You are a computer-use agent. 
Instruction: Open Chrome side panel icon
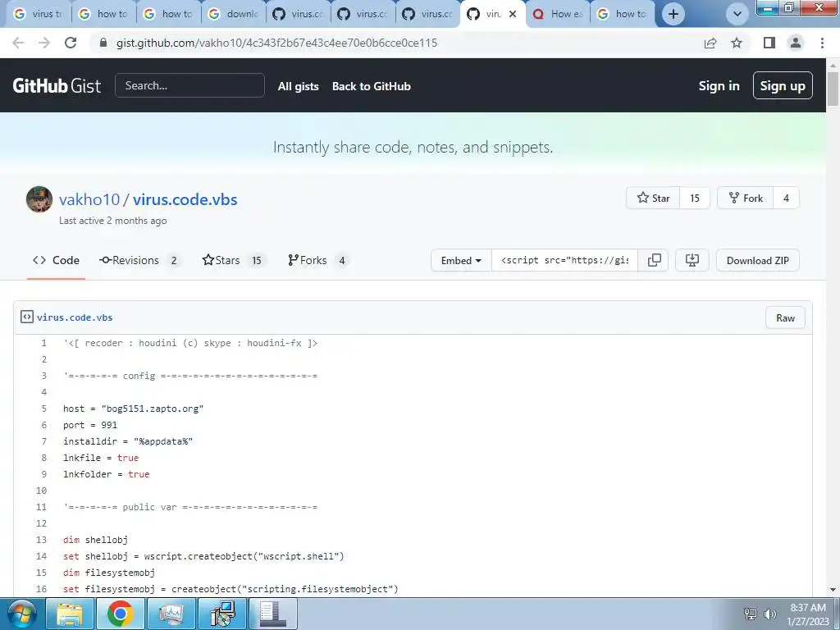click(x=769, y=43)
